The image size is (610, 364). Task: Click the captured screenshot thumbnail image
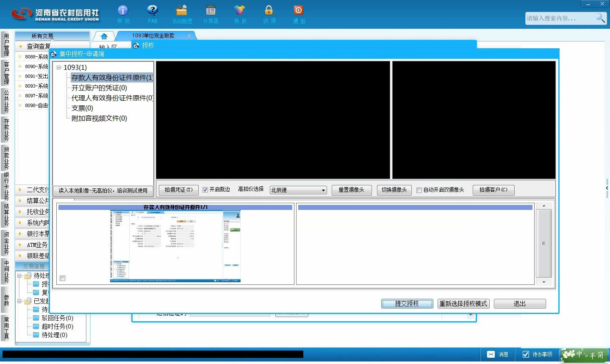click(x=175, y=246)
